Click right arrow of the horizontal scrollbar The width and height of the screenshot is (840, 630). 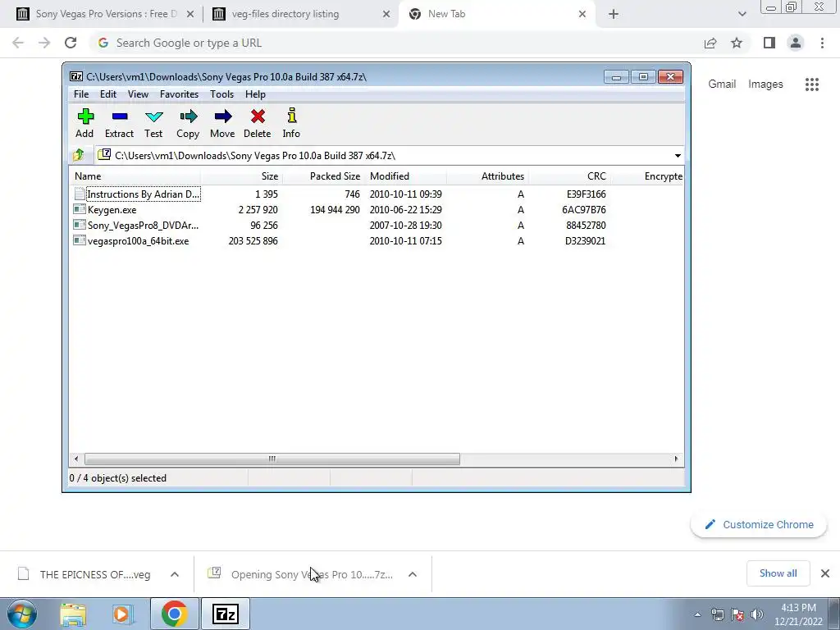tap(676, 459)
